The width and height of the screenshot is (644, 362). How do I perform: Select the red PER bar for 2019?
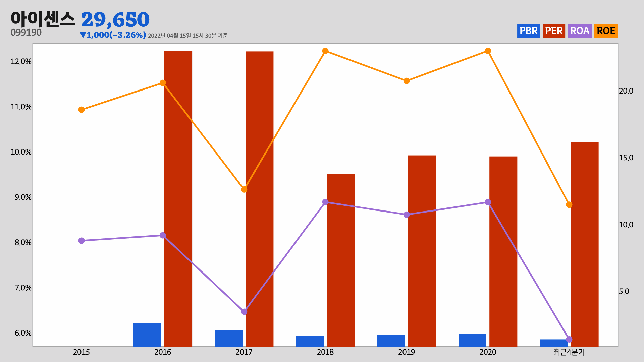(422, 251)
